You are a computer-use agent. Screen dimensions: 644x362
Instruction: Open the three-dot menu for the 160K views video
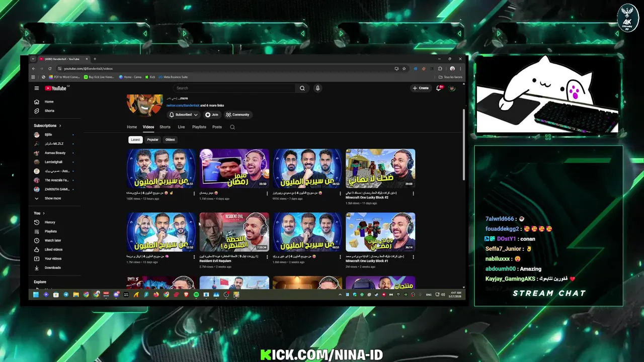(x=194, y=194)
